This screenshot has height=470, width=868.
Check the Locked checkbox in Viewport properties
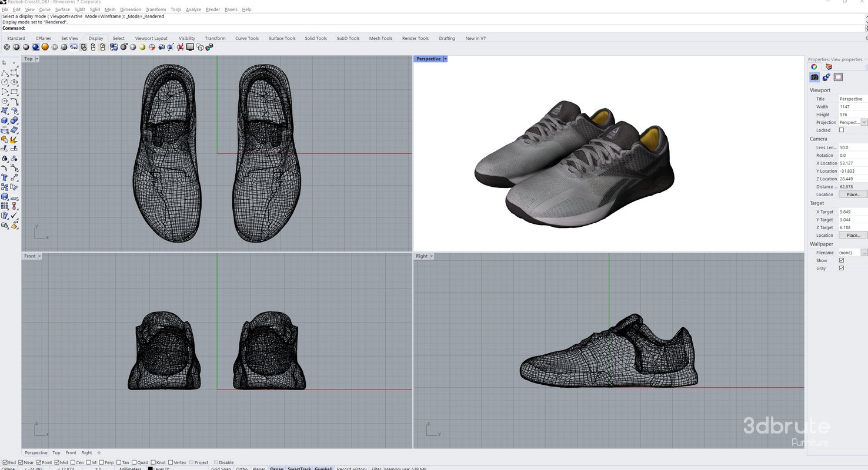click(x=841, y=130)
